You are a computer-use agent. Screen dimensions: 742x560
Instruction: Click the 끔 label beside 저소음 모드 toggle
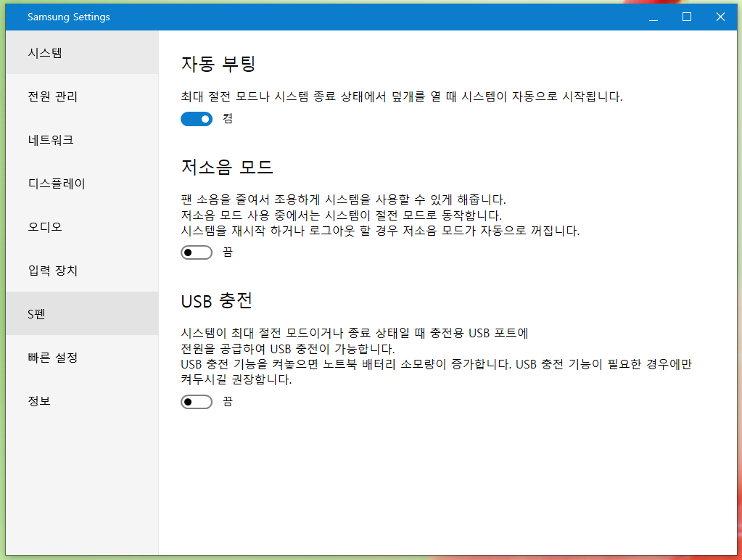228,252
